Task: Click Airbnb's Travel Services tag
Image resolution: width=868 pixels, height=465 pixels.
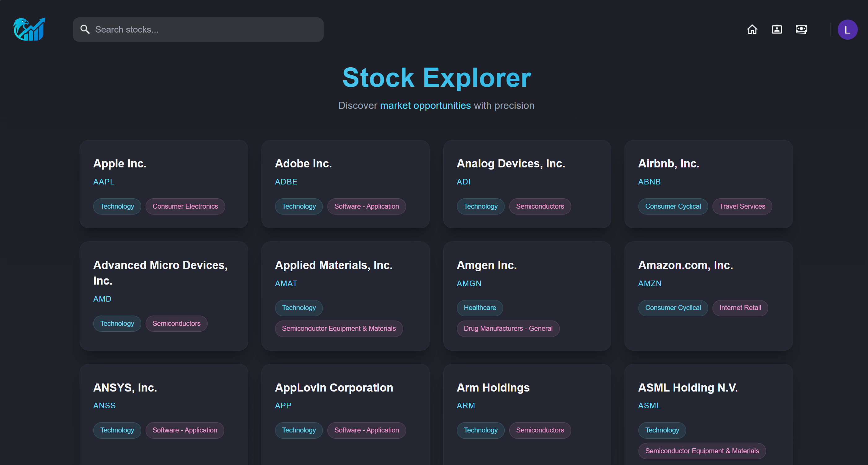Action: tap(742, 206)
